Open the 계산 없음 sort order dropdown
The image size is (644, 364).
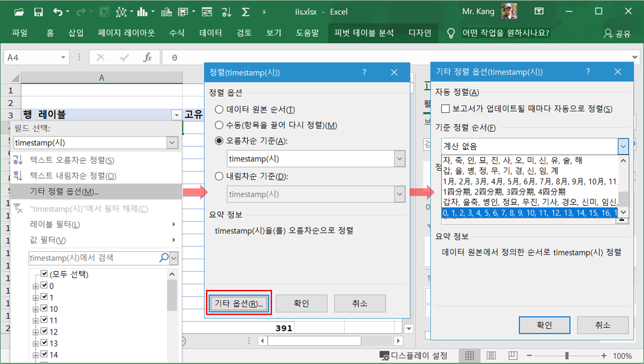pyautogui.click(x=623, y=146)
